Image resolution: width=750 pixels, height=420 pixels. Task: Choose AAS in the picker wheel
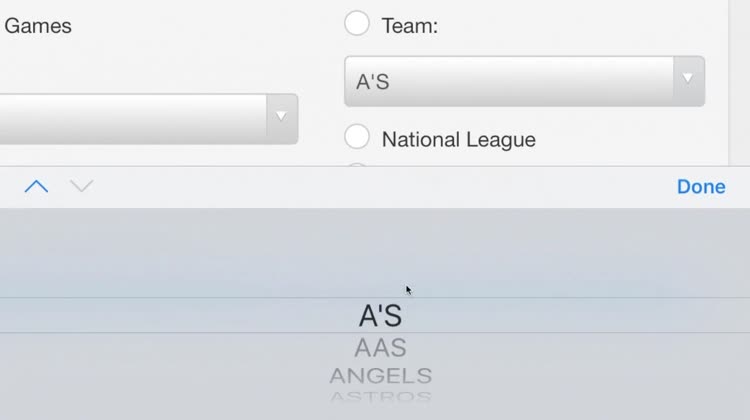click(x=380, y=348)
